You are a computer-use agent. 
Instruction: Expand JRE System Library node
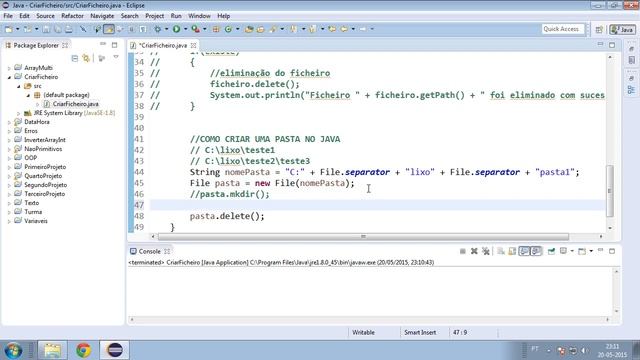18,113
